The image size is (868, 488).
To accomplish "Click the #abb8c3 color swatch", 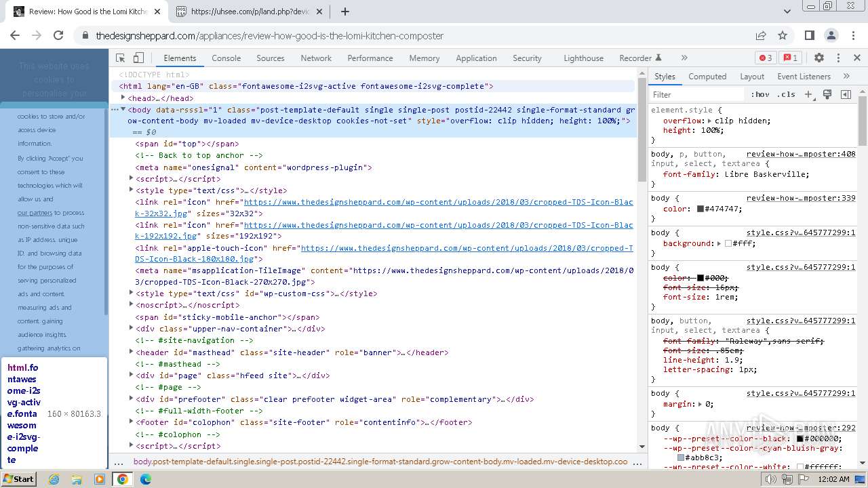I will [x=682, y=457].
